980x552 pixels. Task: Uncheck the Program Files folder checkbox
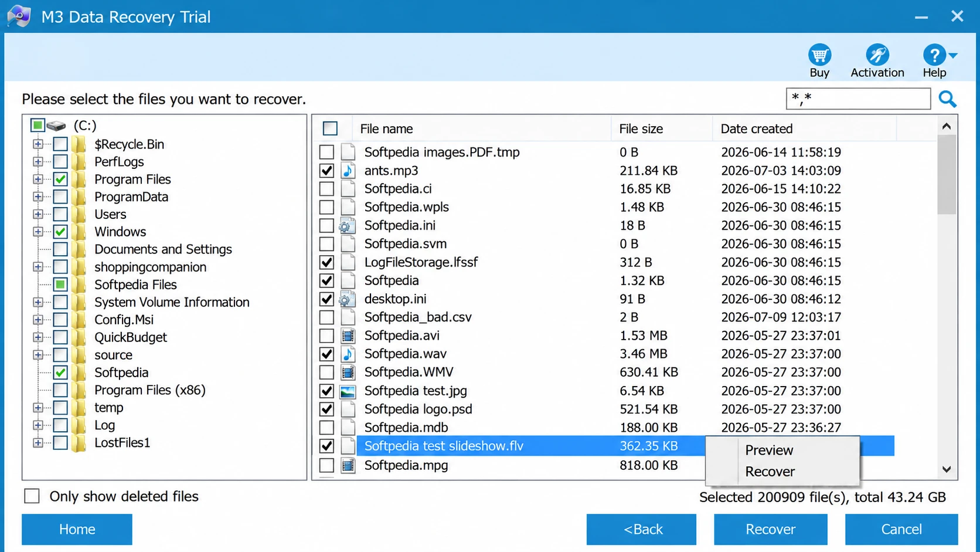point(60,179)
